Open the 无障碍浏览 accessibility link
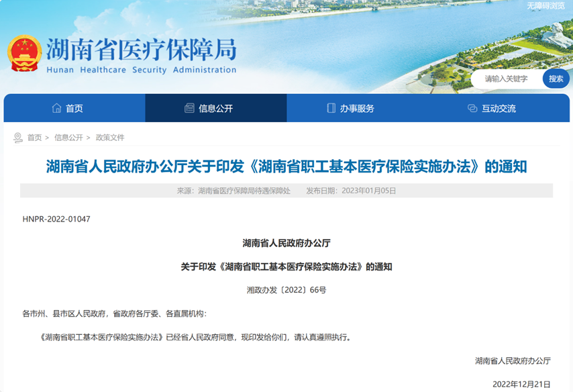This screenshot has width=573, height=392. (x=546, y=5)
